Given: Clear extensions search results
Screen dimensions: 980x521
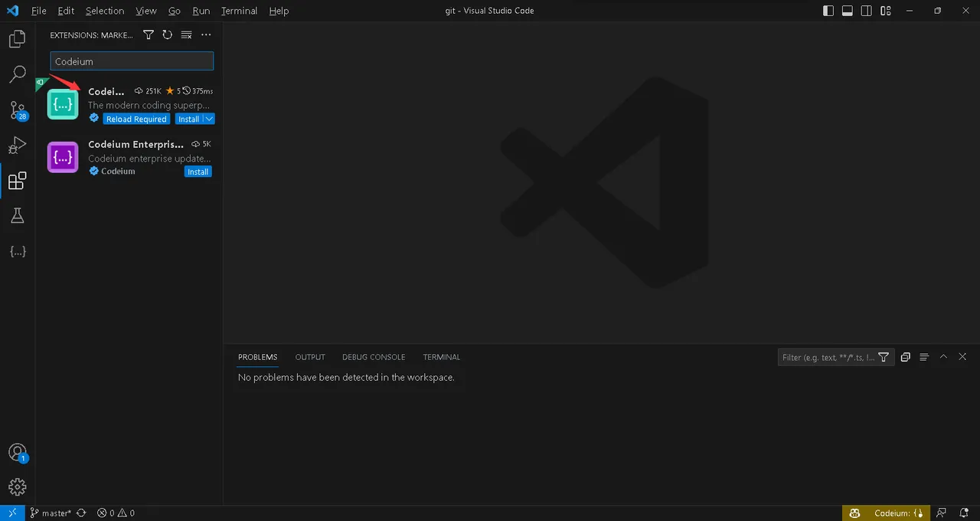Looking at the screenshot, I should coord(186,34).
